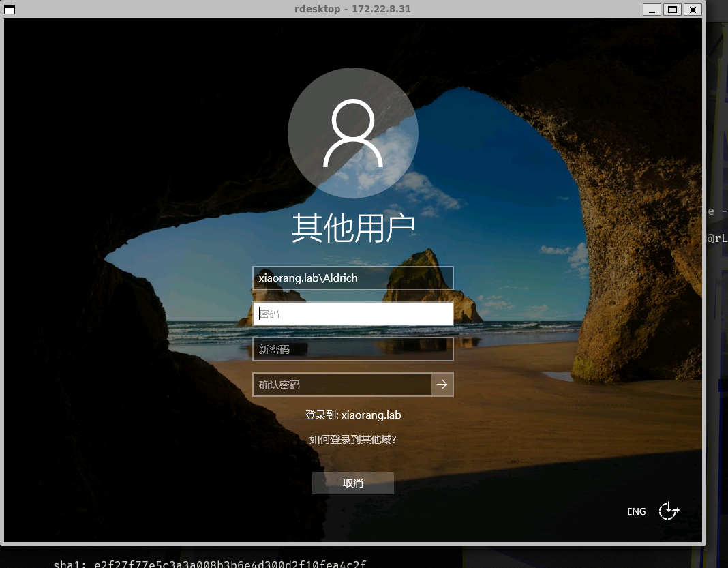728x568 pixels.
Task: Click the rdesktop - 172.22.8.31 title text
Action: point(353,9)
